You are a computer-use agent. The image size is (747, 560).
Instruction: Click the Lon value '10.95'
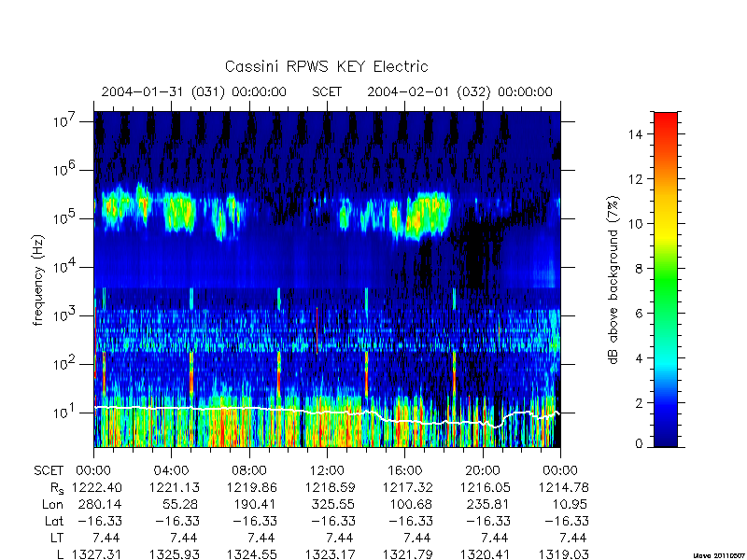pos(571,504)
